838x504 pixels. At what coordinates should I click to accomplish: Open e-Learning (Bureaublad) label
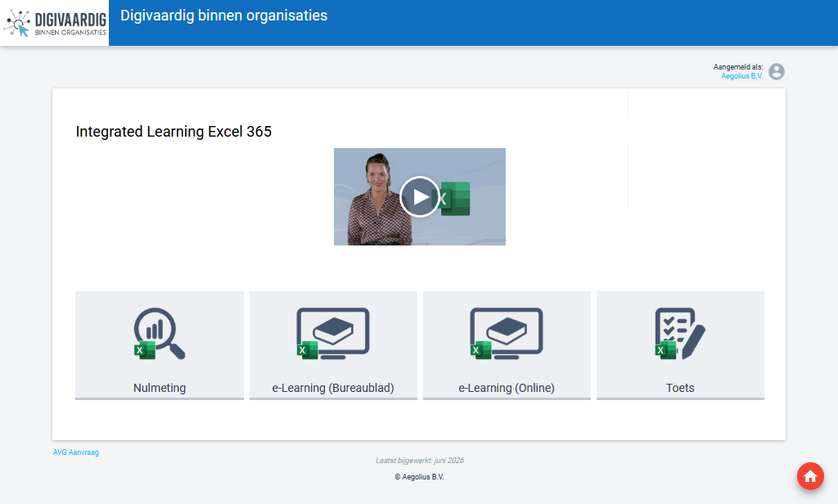(333, 388)
